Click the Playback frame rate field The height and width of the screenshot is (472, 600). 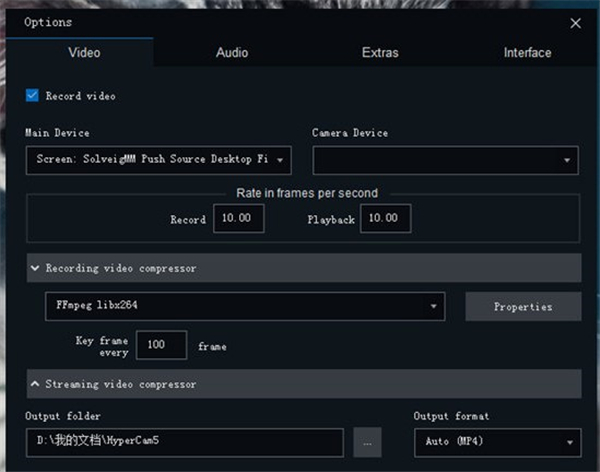tap(385, 219)
